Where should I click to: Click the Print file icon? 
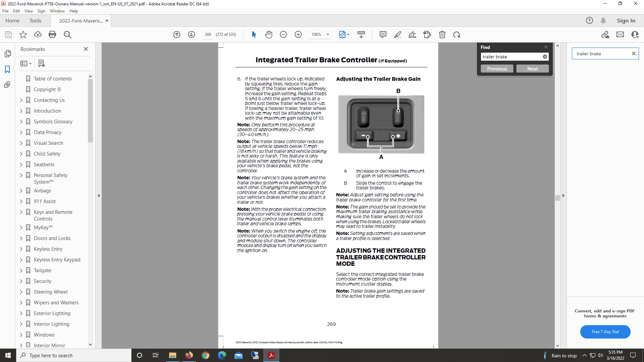pos(52,35)
